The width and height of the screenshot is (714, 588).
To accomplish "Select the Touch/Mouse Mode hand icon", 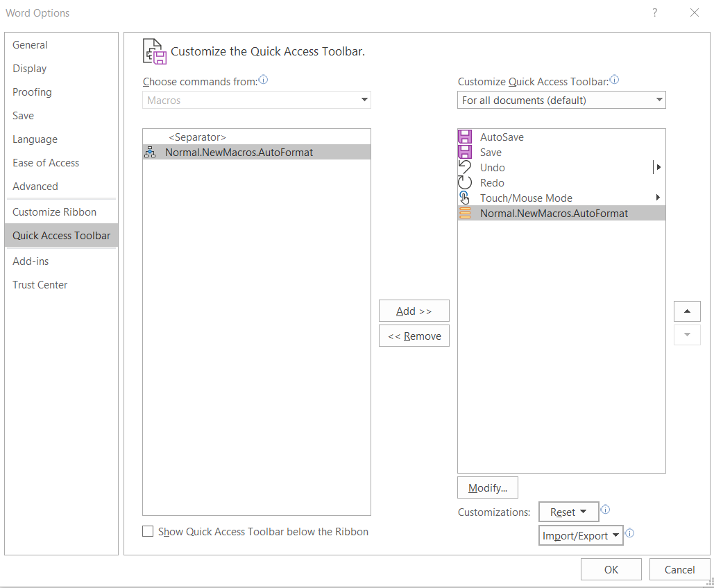I will coord(465,198).
